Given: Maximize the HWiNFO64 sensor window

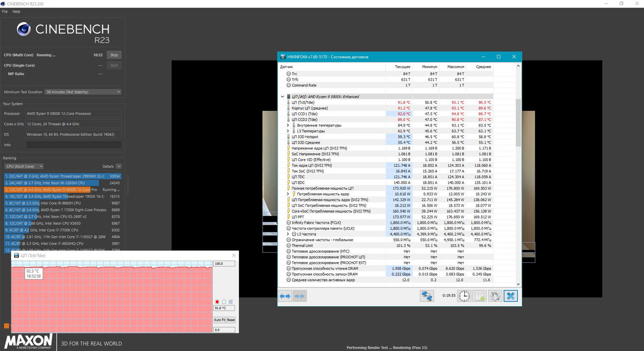Looking at the screenshot, I should [499, 57].
